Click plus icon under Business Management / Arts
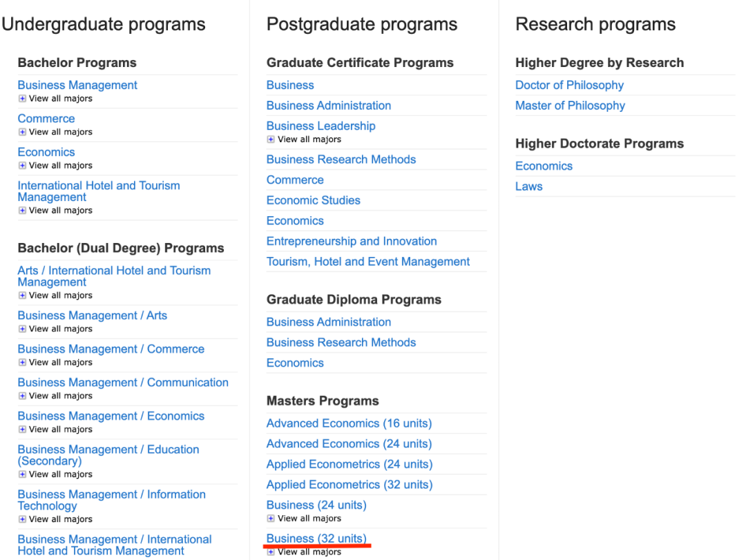The height and width of the screenshot is (560, 746). tap(22, 329)
